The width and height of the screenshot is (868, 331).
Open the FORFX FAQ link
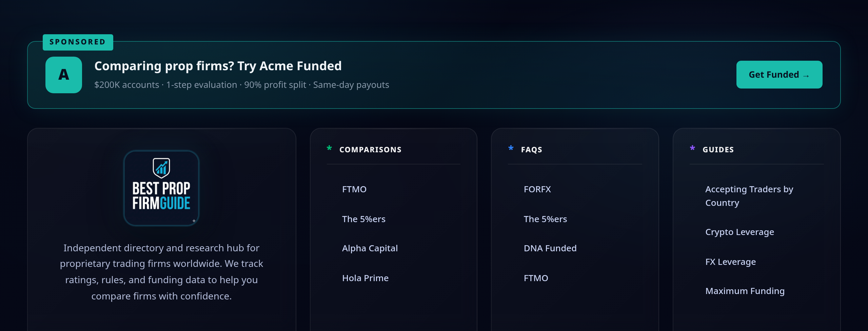point(537,189)
